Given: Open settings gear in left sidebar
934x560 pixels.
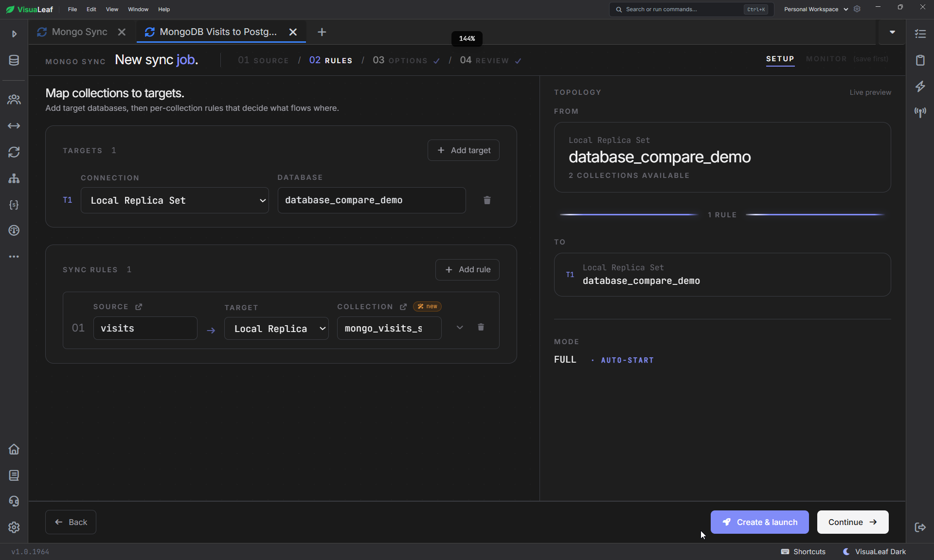Looking at the screenshot, I should pos(14,527).
